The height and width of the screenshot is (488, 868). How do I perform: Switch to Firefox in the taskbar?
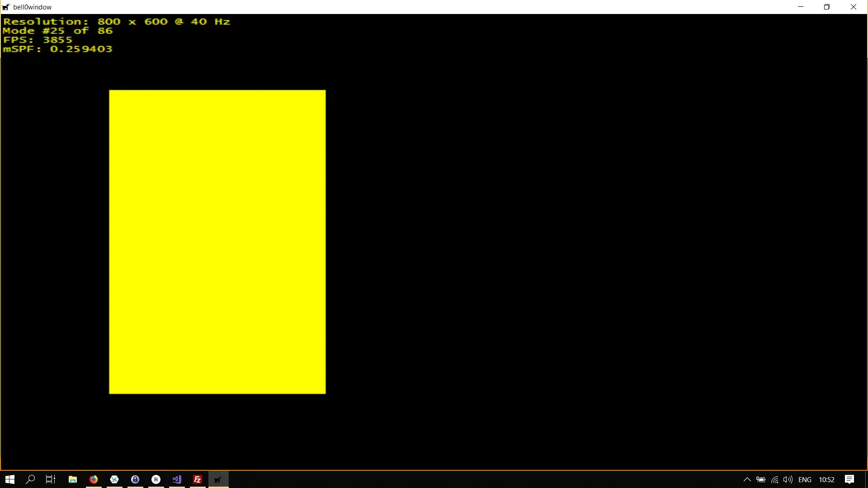[94, 479]
